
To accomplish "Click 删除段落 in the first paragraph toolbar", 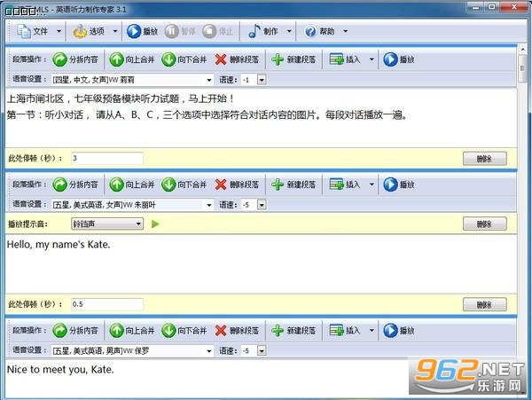I will tap(237, 59).
